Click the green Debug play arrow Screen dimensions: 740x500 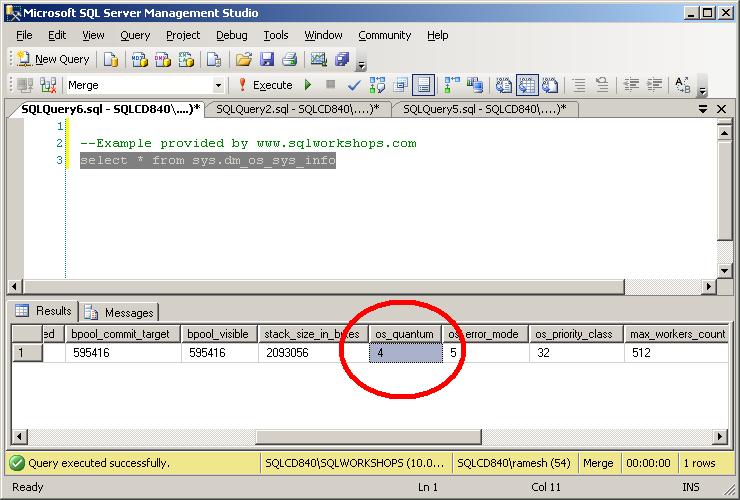tap(308, 85)
